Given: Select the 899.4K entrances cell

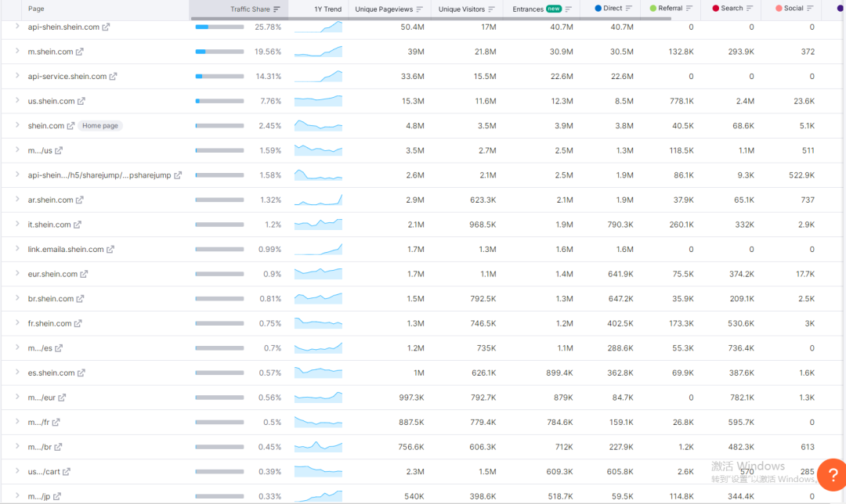Looking at the screenshot, I should 559,373.
